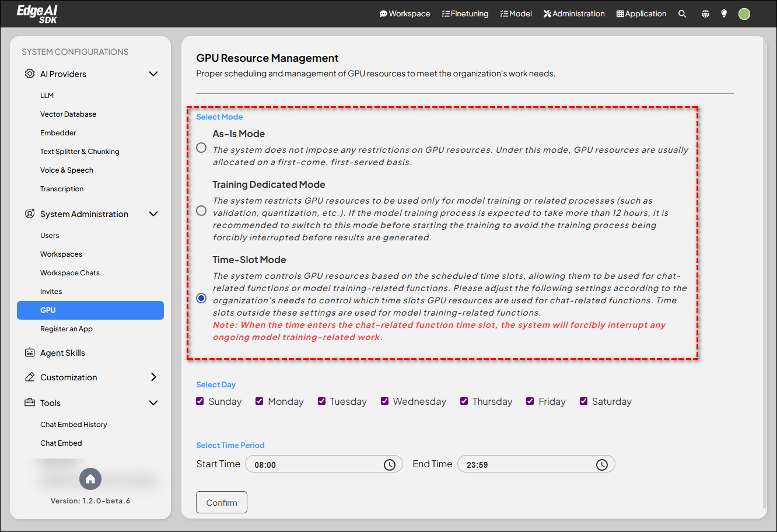Click the search magnifier icon in top bar
This screenshot has height=532, width=777.
point(682,14)
